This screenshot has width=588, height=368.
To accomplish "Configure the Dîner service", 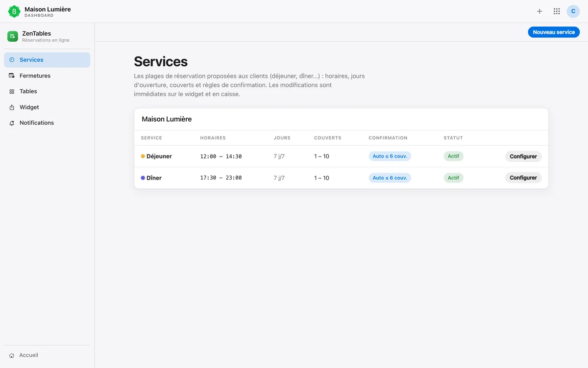I will (x=523, y=178).
